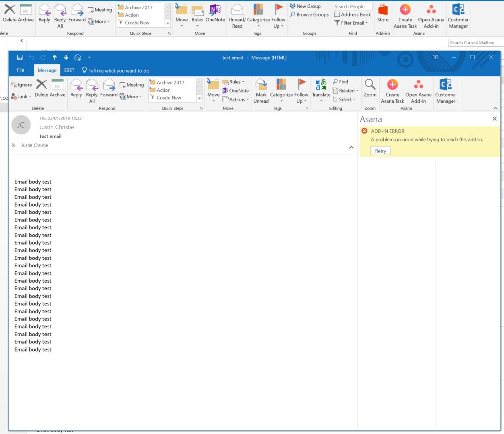504x434 pixels.
Task: Open Categorize in message window Tags group
Action: coord(281,91)
